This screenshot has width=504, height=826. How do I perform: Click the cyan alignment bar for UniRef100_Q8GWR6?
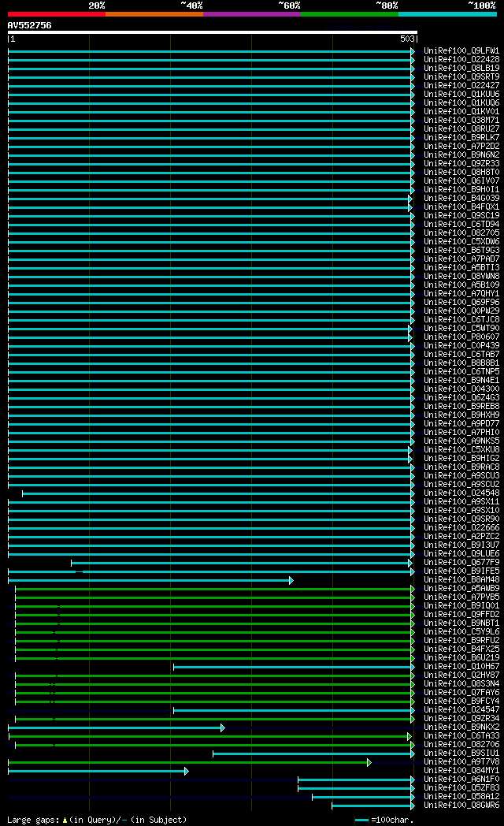click(373, 806)
